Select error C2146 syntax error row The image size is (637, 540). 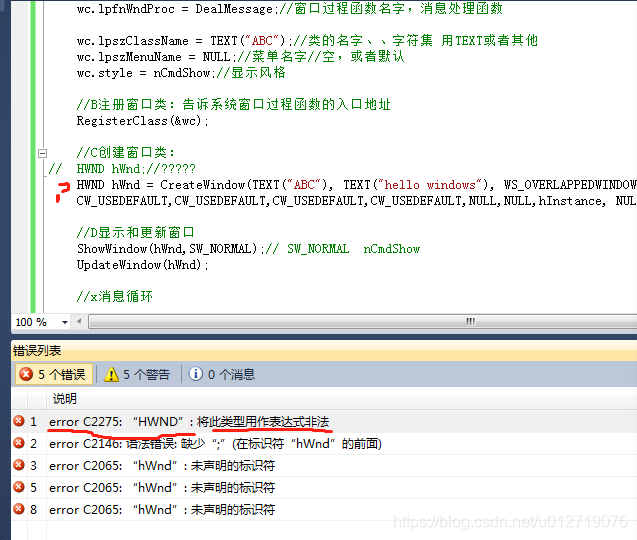tap(324, 444)
